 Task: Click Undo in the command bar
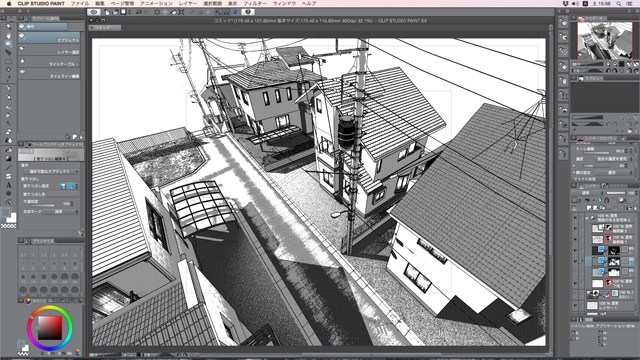click(139, 12)
